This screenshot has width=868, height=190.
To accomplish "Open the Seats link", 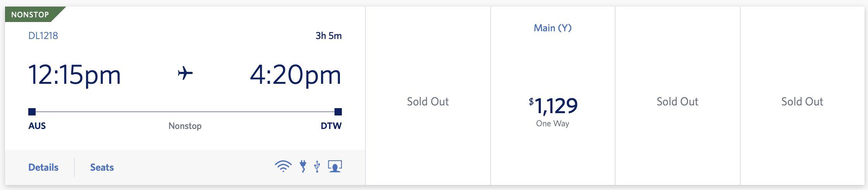I will click(x=102, y=167).
